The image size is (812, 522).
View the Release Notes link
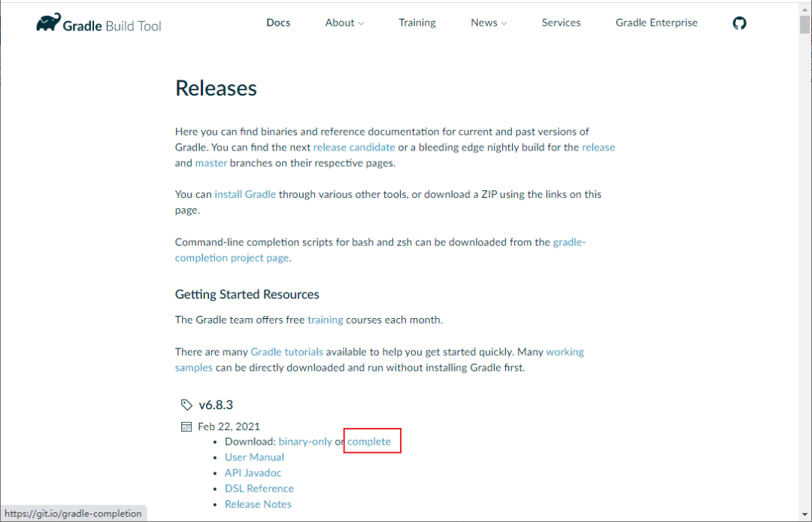tap(258, 504)
